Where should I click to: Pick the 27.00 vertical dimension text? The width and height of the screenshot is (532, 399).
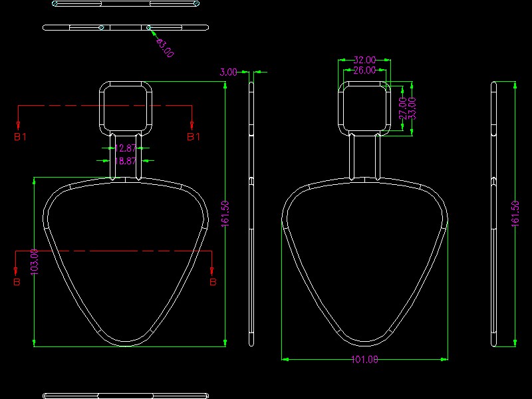(403, 108)
